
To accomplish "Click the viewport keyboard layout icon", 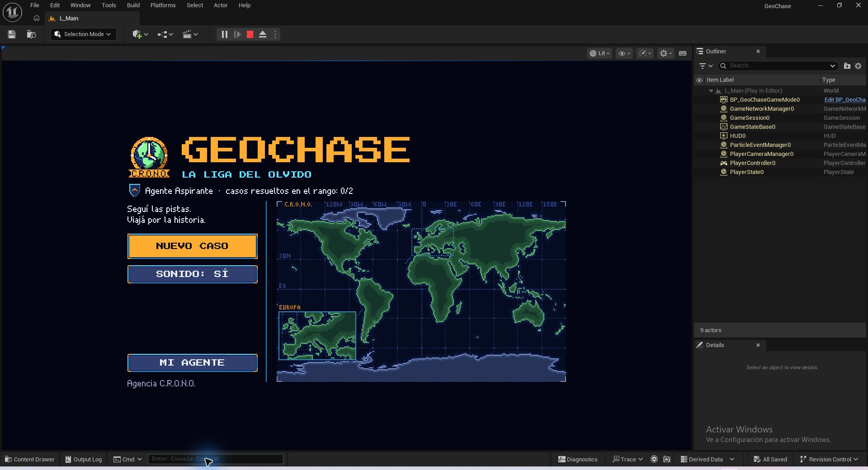I will pyautogui.click(x=683, y=53).
